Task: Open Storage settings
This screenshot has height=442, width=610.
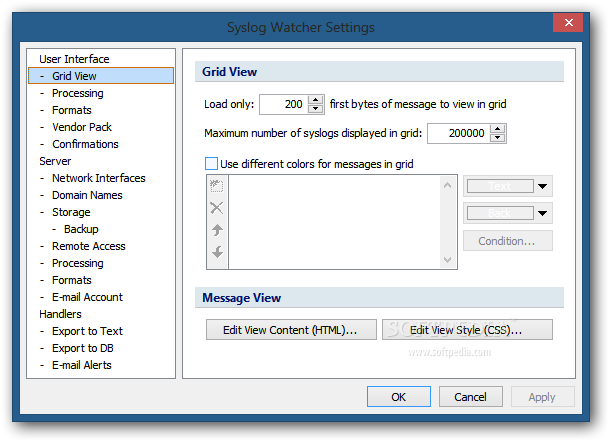Action: pos(71,212)
